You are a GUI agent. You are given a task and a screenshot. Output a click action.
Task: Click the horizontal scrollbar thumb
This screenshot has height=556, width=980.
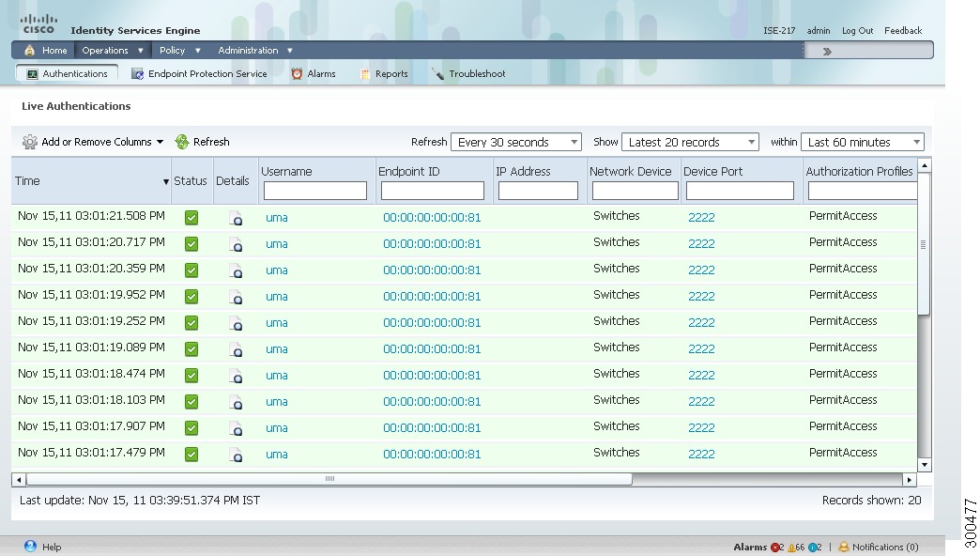329,479
